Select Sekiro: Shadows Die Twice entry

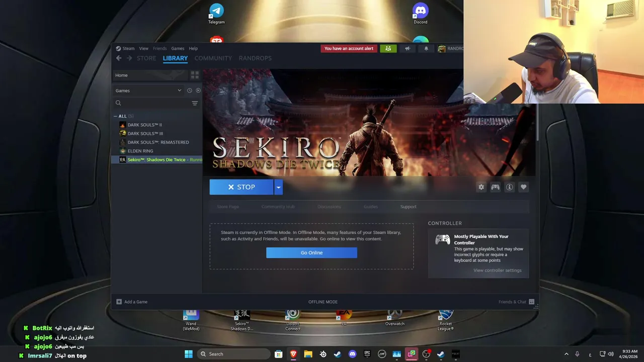click(156, 160)
